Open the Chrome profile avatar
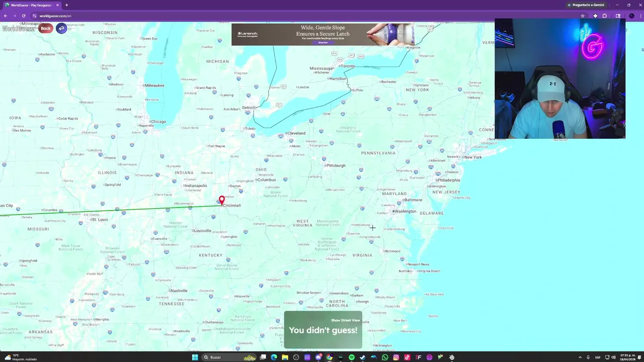644x362 pixels. (631, 16)
